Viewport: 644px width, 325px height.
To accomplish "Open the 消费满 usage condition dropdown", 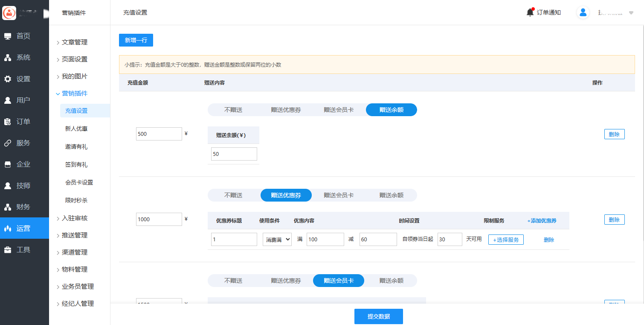I will (x=277, y=240).
